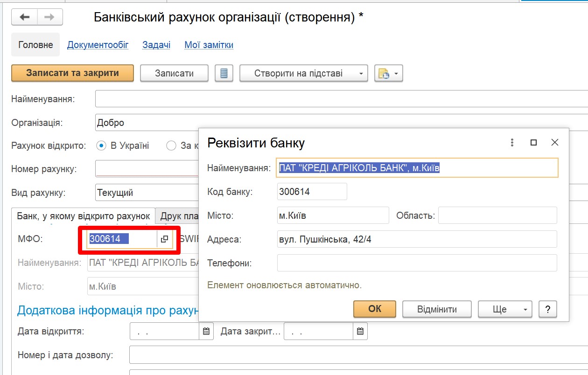Select the Банк, у якому відкрито рахунок tab
This screenshot has width=588, height=375.
84,216
